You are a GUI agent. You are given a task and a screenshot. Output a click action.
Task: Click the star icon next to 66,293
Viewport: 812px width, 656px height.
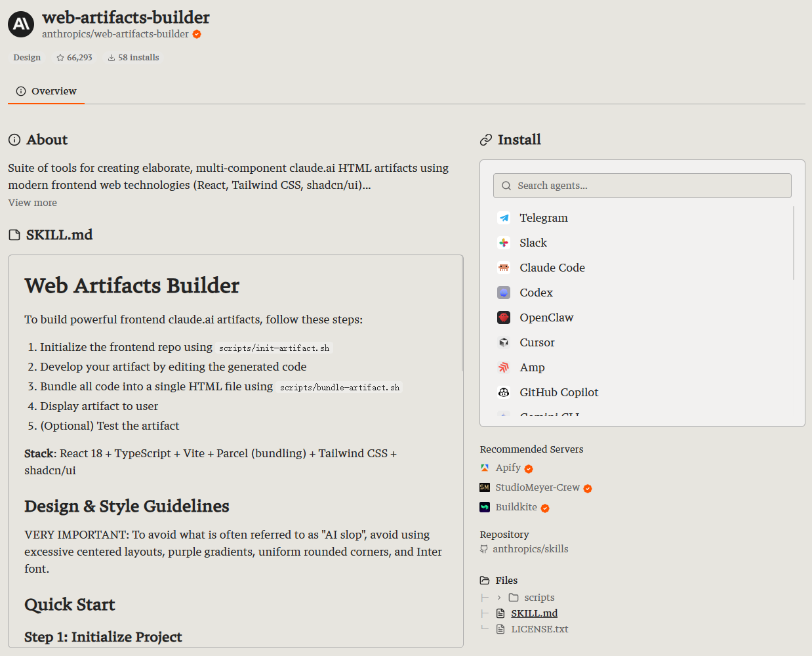pos(60,58)
